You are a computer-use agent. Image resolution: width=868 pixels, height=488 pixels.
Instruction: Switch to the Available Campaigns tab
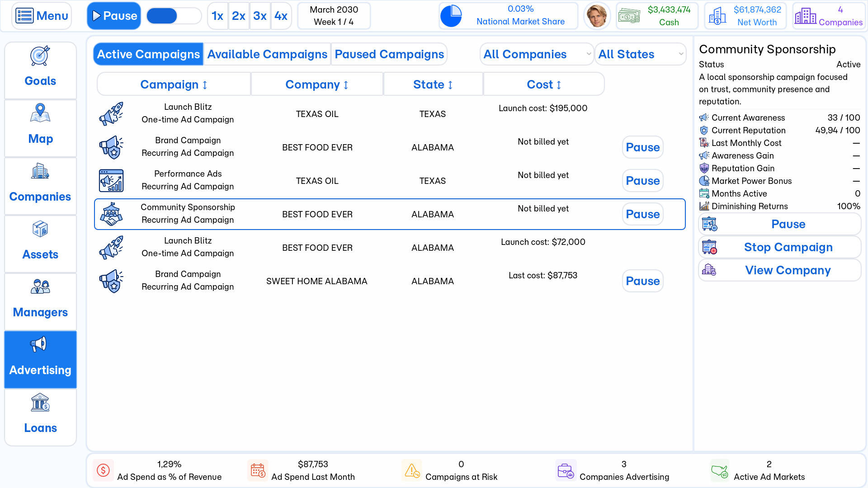(267, 54)
